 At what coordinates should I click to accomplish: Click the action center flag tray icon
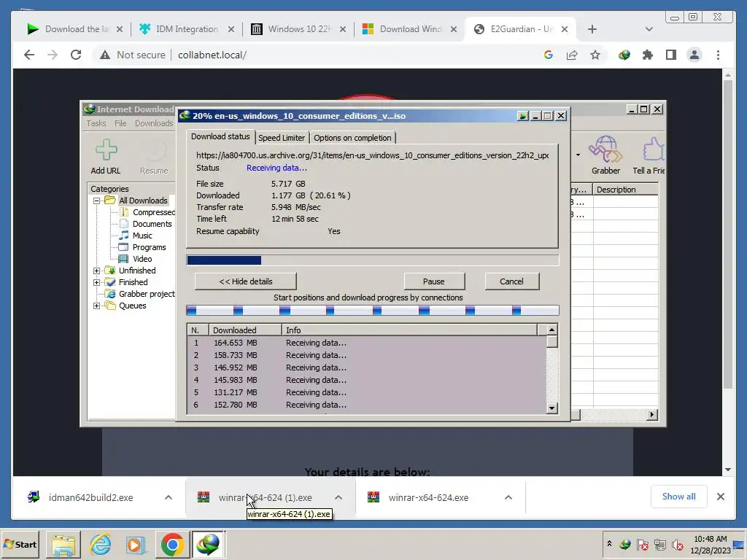tap(642, 544)
